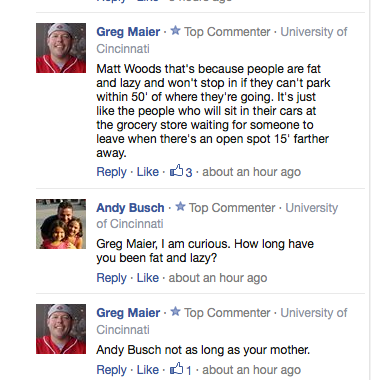
Task: Click the like count 3 on first comment
Action: [189, 172]
